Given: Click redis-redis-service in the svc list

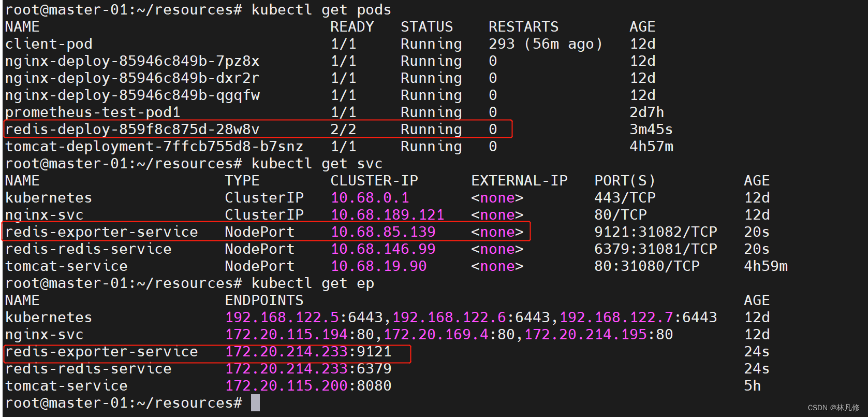Looking at the screenshot, I should [x=88, y=249].
